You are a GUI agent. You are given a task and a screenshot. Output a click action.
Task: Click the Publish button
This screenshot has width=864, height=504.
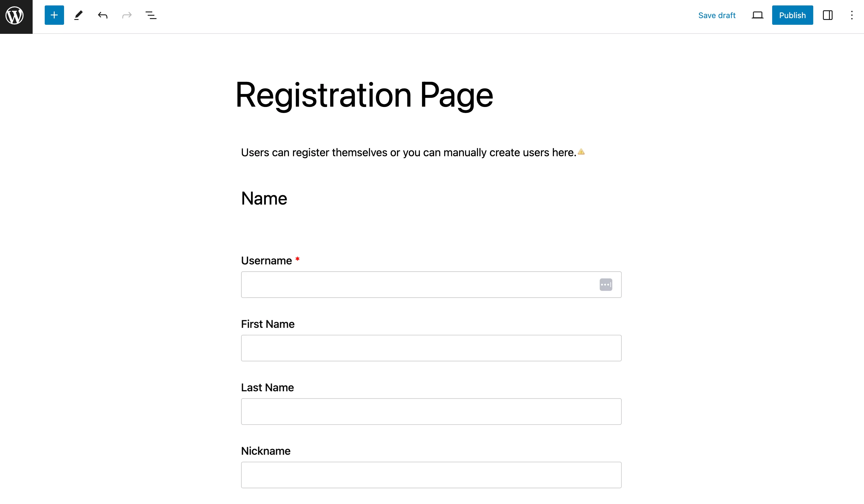click(793, 16)
